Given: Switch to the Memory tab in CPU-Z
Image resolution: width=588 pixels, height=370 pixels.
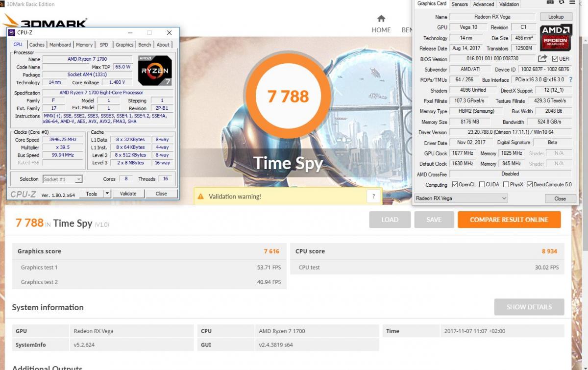Looking at the screenshot, I should pyautogui.click(x=84, y=45).
